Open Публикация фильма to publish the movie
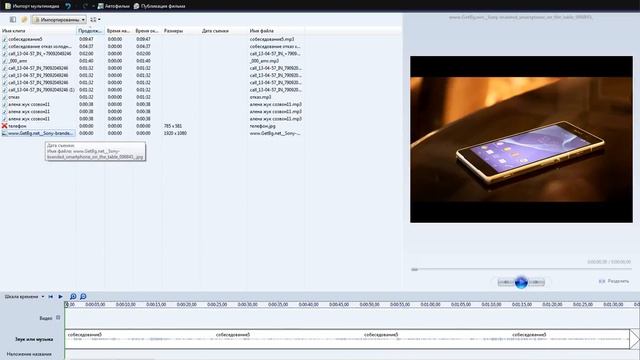The image size is (640, 360). coord(159,6)
